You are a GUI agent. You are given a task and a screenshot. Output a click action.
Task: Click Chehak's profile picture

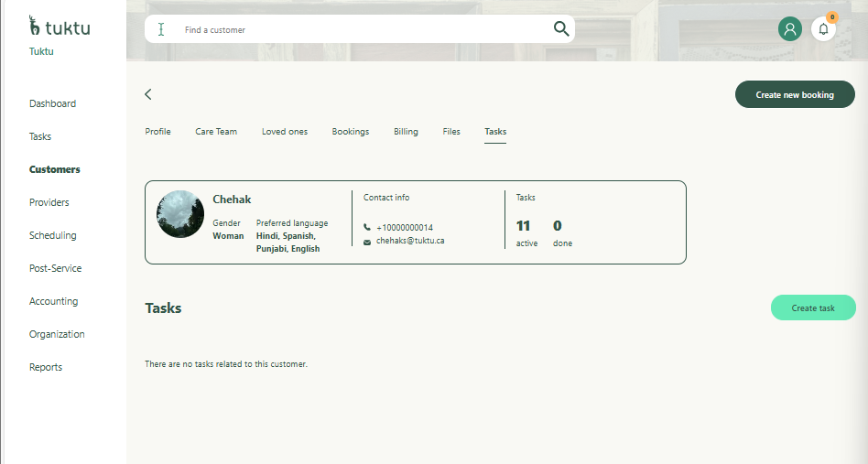tap(180, 214)
